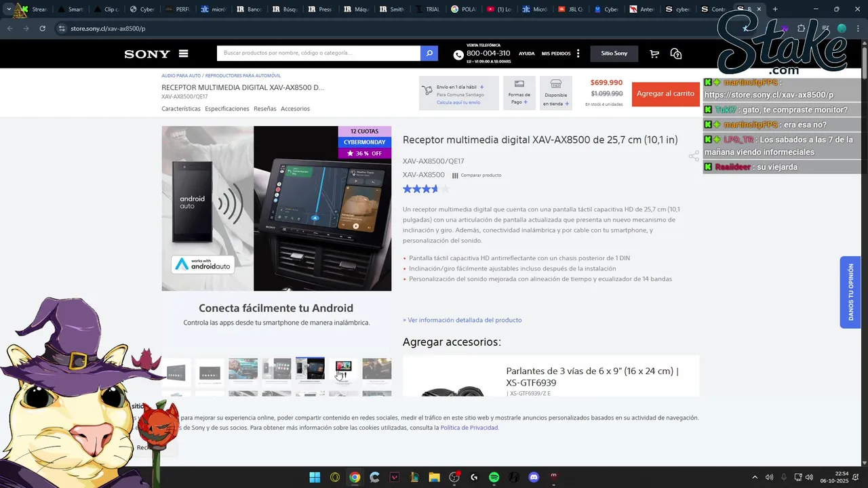Open MIS PEDIDOS link
Image resolution: width=868 pixels, height=488 pixels.
point(556,54)
